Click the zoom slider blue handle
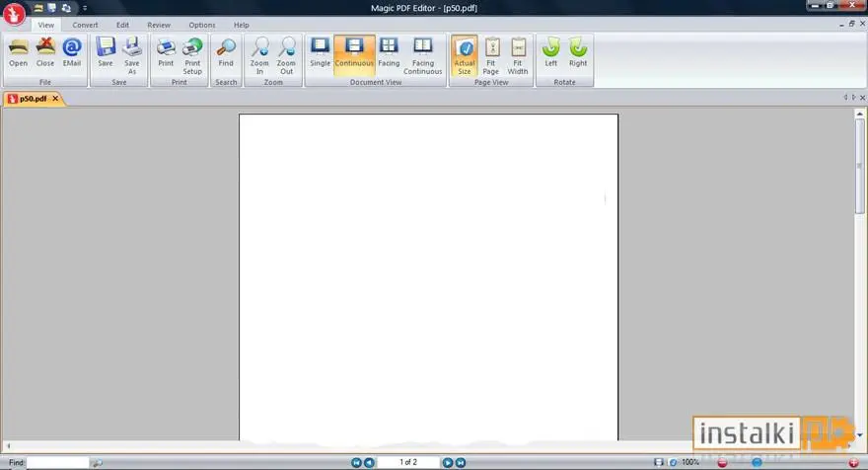The height and width of the screenshot is (470, 868). [757, 462]
